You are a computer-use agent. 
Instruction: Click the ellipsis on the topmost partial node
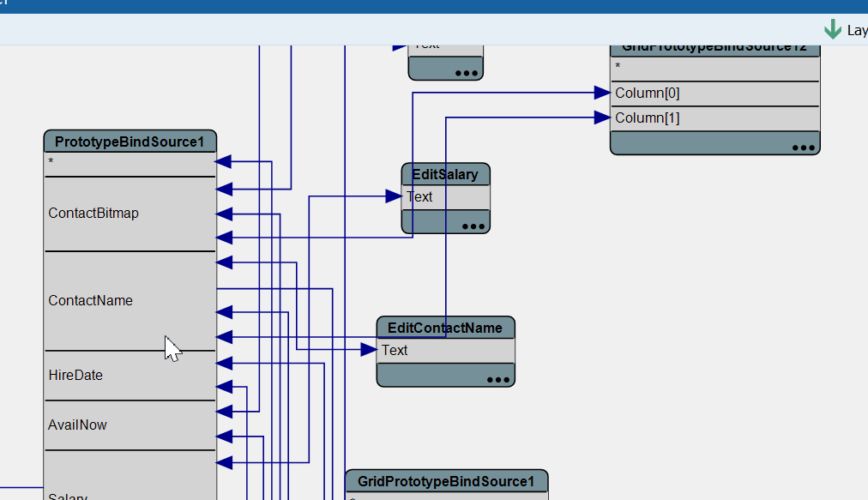[x=467, y=74]
